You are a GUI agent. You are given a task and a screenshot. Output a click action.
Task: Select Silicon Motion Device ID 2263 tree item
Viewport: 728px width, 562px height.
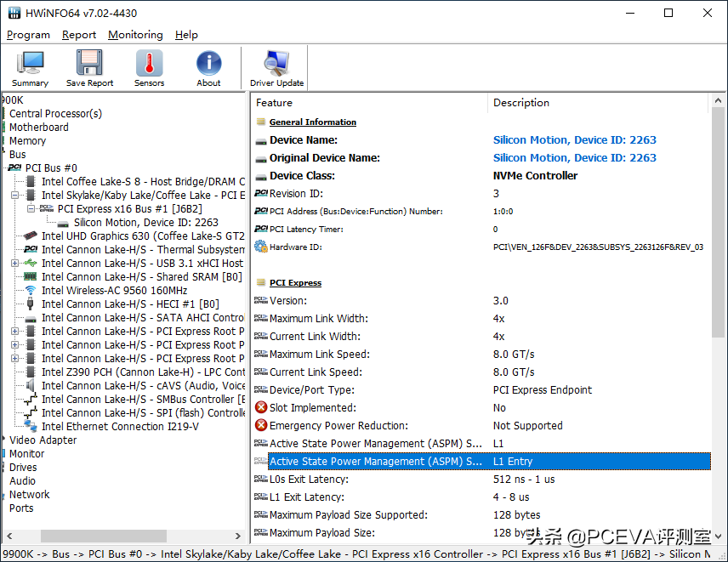pos(145,223)
